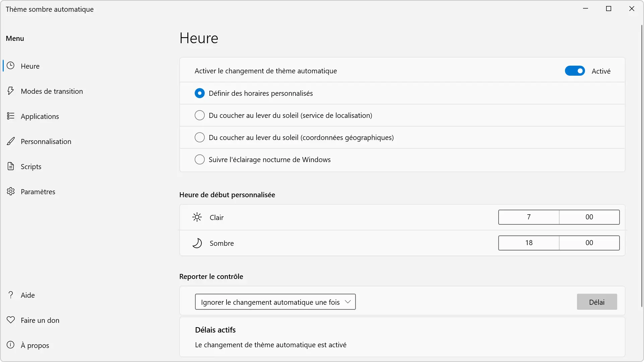
Task: Click the question mark icon for Aide
Action: (11, 295)
